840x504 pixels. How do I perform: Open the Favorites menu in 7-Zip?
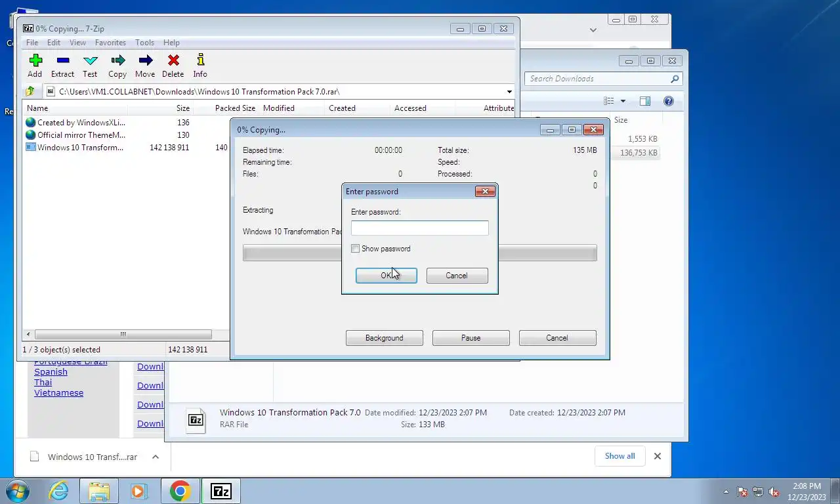pyautogui.click(x=110, y=43)
